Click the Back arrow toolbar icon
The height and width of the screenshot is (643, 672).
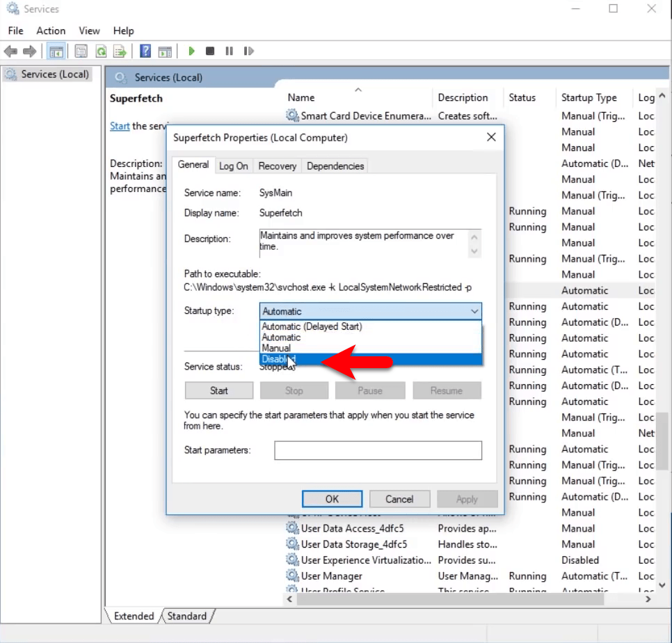[10, 51]
